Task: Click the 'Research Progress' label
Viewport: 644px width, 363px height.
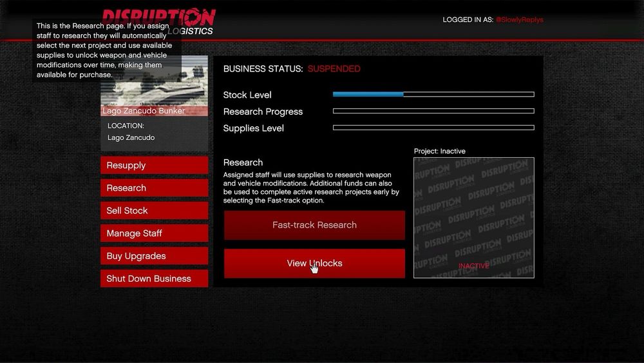Action: click(x=263, y=112)
